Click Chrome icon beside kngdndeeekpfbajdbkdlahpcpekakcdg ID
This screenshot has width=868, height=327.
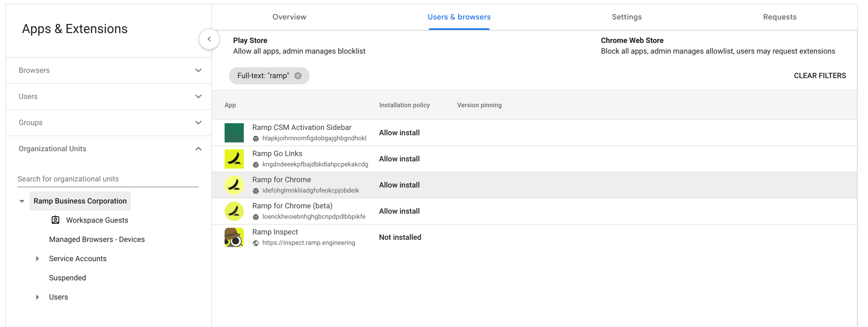pyautogui.click(x=256, y=165)
